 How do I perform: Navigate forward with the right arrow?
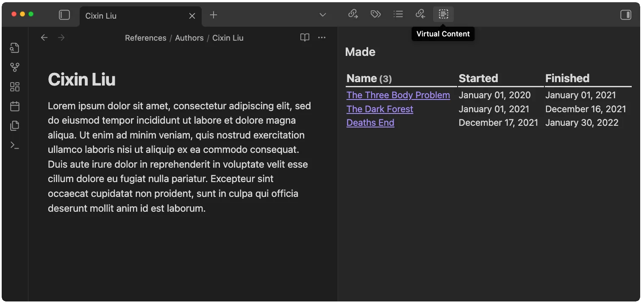61,38
